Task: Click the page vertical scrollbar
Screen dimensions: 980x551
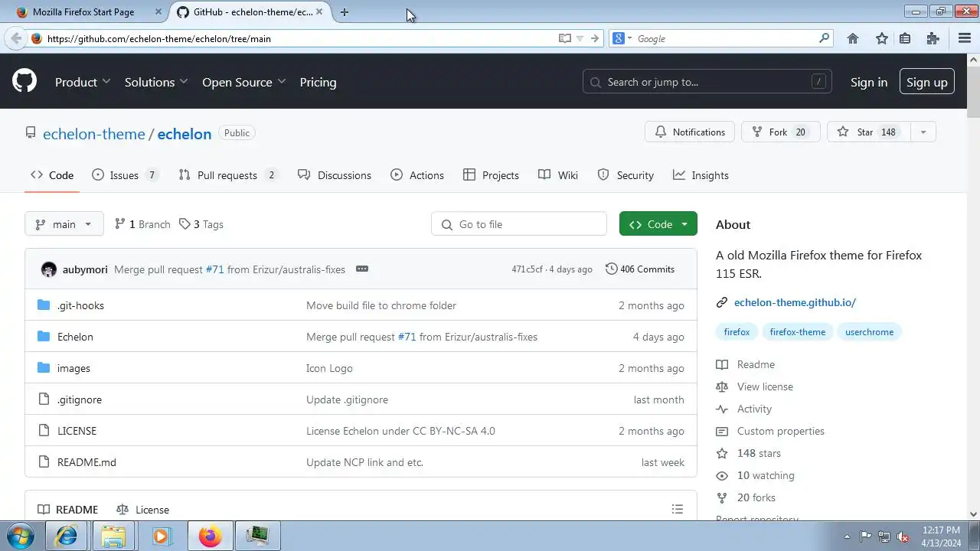Action: click(973, 287)
